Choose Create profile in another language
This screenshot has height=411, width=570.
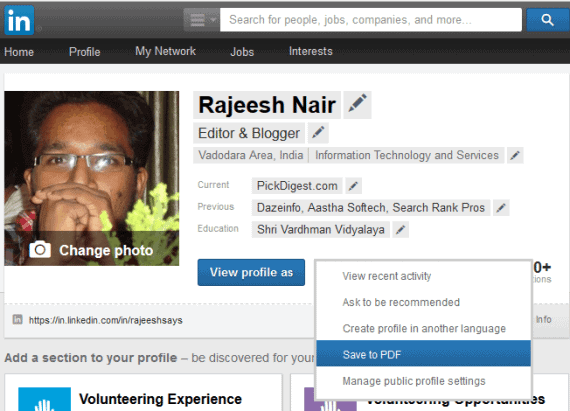pyautogui.click(x=424, y=328)
